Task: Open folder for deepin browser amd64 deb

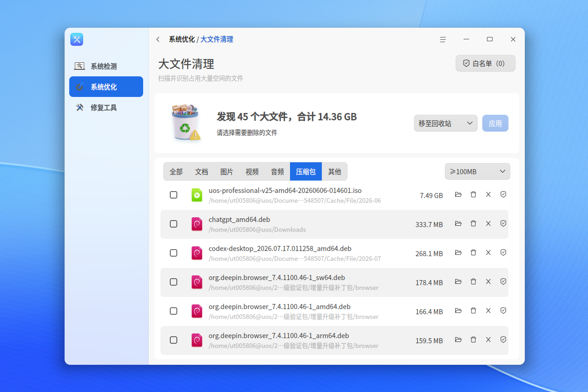Action: (458, 311)
